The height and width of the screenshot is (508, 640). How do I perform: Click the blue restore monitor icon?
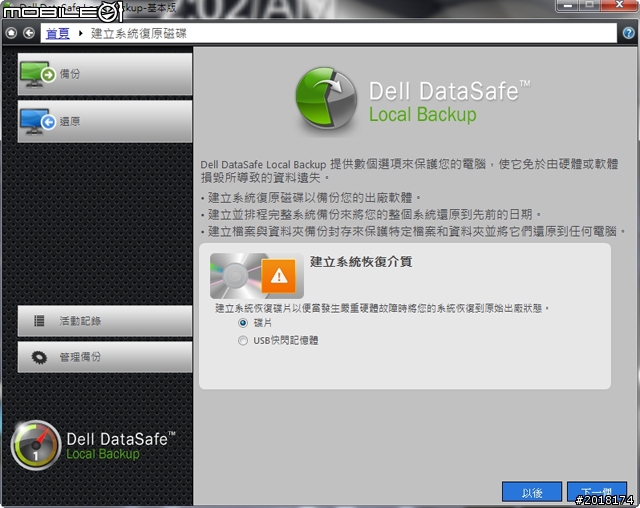tap(38, 122)
